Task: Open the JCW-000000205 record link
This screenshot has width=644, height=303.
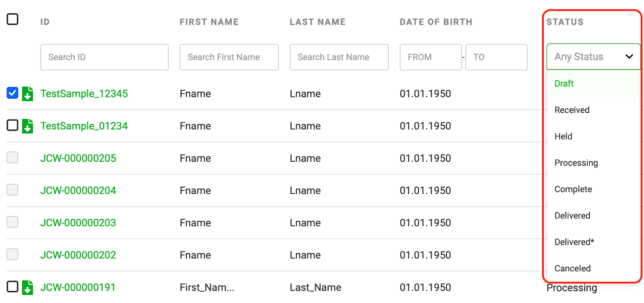Action: [78, 158]
